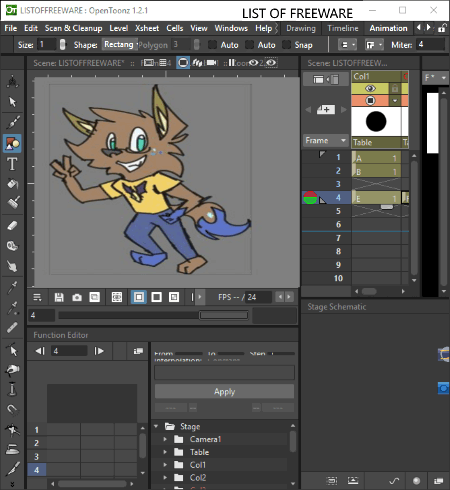
Task: Open the Frame dropdown in Xsheet
Action: pyautogui.click(x=326, y=140)
